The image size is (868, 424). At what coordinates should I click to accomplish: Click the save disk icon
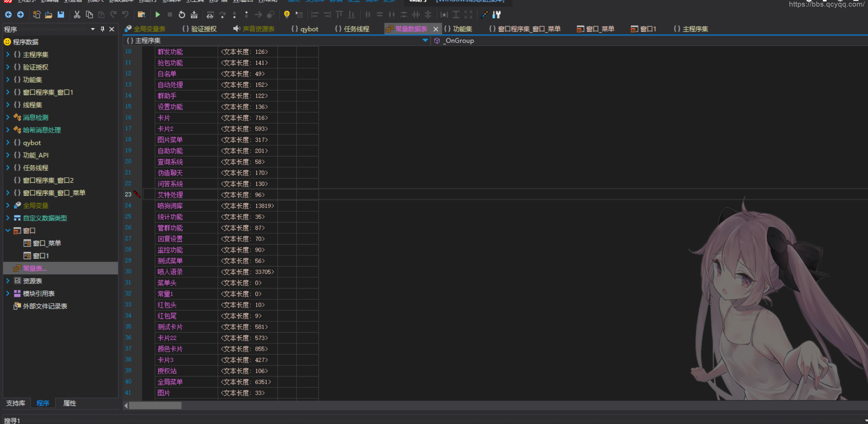(x=61, y=15)
